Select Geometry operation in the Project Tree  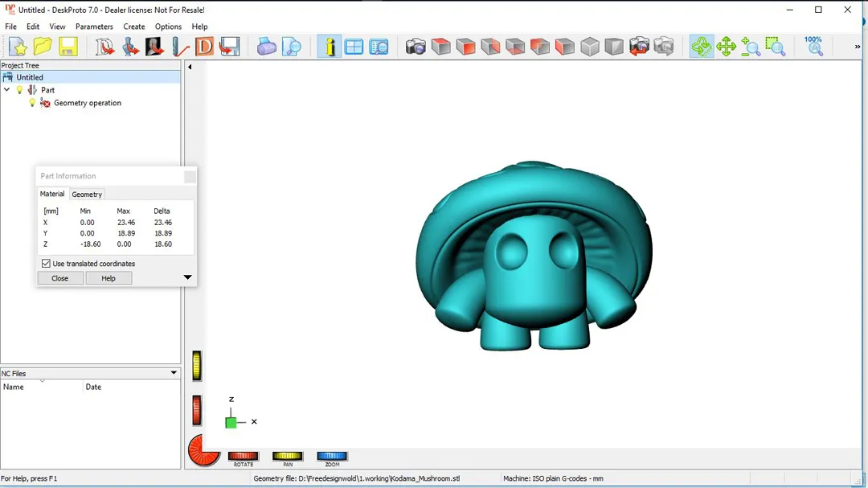click(88, 103)
